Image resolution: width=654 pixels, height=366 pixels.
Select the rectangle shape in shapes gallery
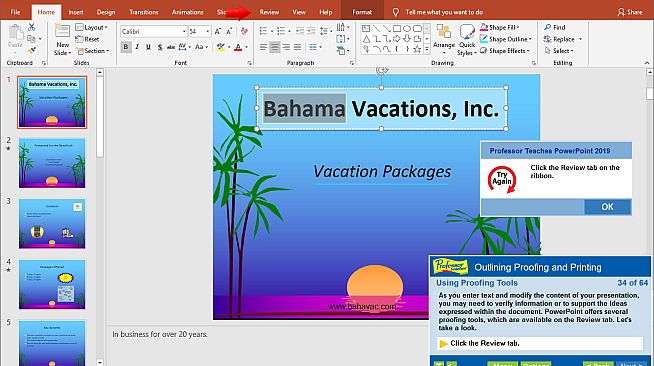(397, 28)
